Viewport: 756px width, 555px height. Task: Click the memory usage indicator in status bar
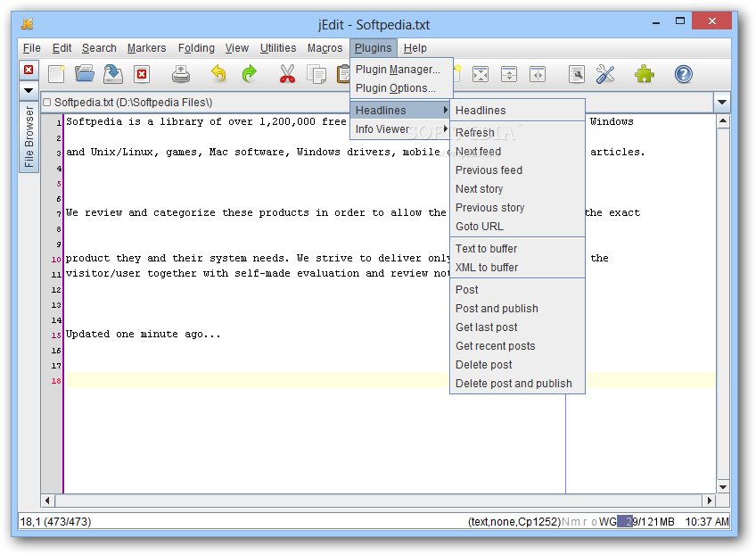coord(646,522)
